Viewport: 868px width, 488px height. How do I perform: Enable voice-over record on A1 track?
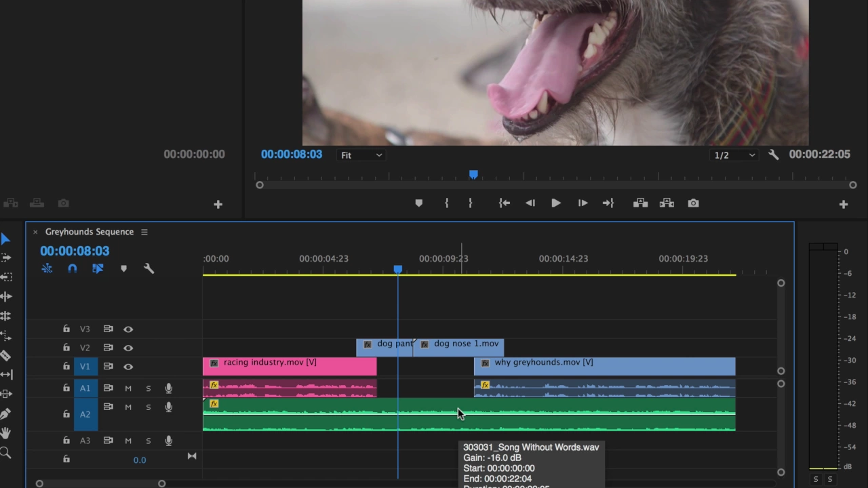click(168, 388)
